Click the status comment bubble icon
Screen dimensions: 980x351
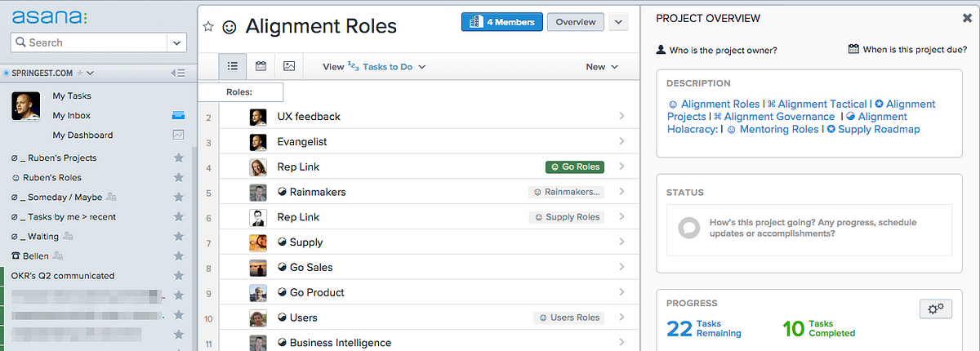(x=689, y=227)
